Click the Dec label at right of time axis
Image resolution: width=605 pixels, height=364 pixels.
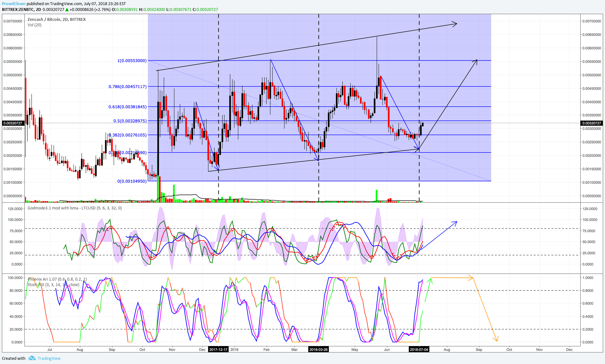(x=569, y=350)
